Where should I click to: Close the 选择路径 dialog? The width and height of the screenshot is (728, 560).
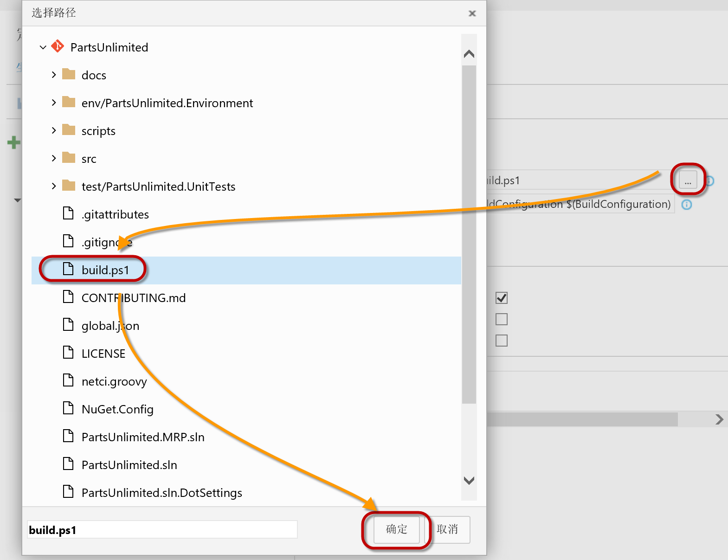coord(472,13)
